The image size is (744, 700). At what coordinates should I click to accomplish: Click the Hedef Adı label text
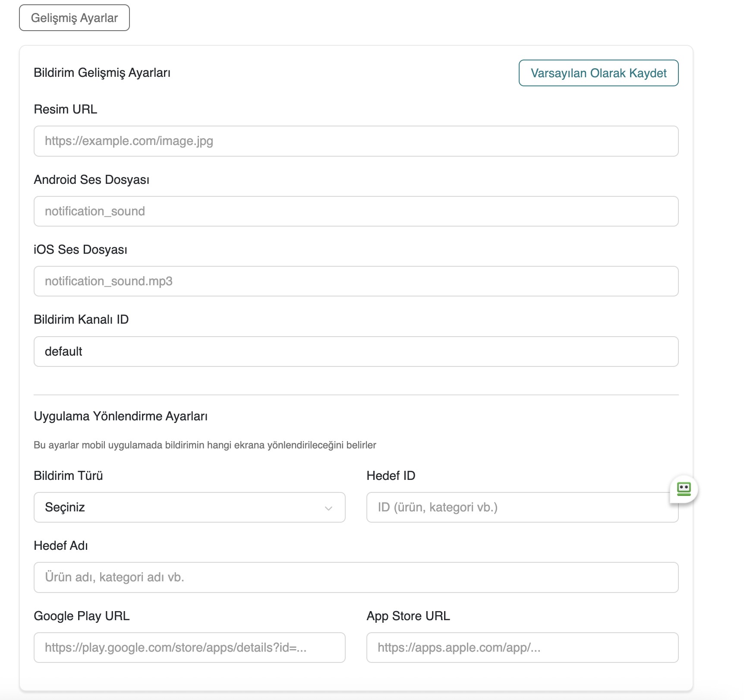tap(61, 545)
